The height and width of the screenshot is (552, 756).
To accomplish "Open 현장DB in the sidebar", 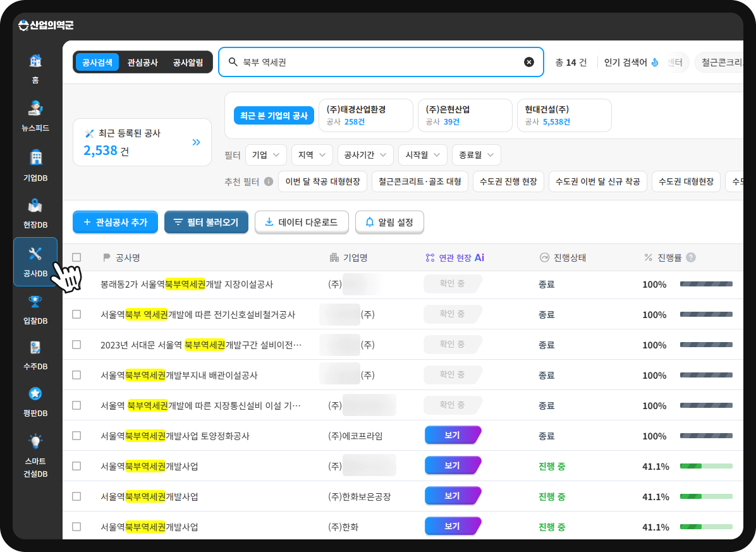I will point(35,212).
